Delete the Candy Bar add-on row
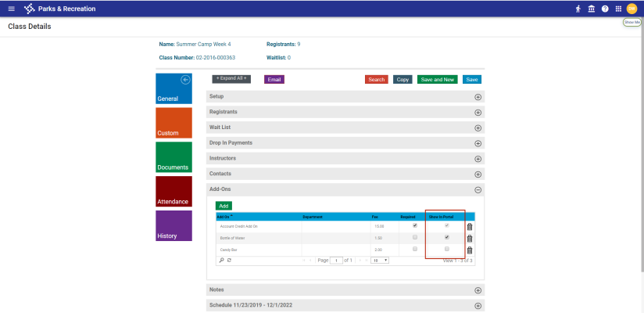 coord(470,250)
